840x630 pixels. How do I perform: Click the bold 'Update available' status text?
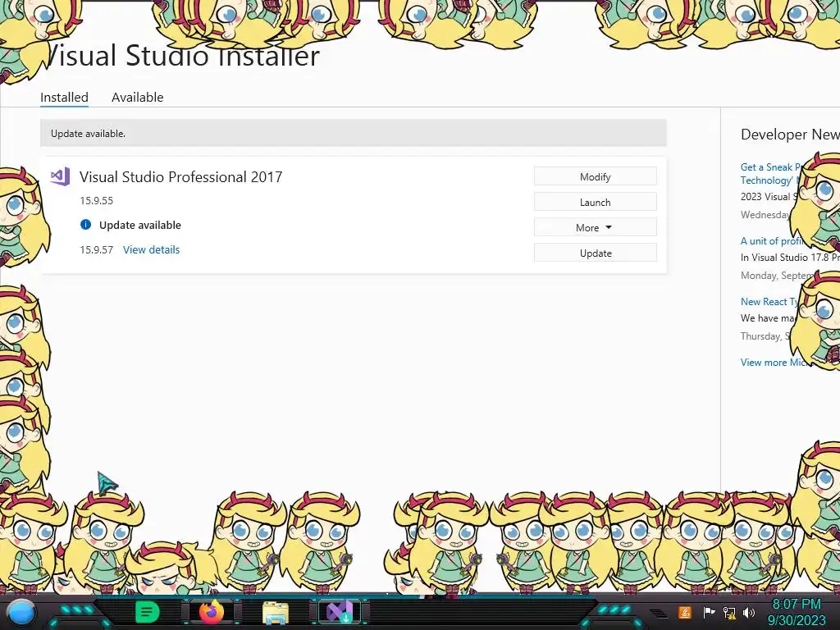click(139, 225)
